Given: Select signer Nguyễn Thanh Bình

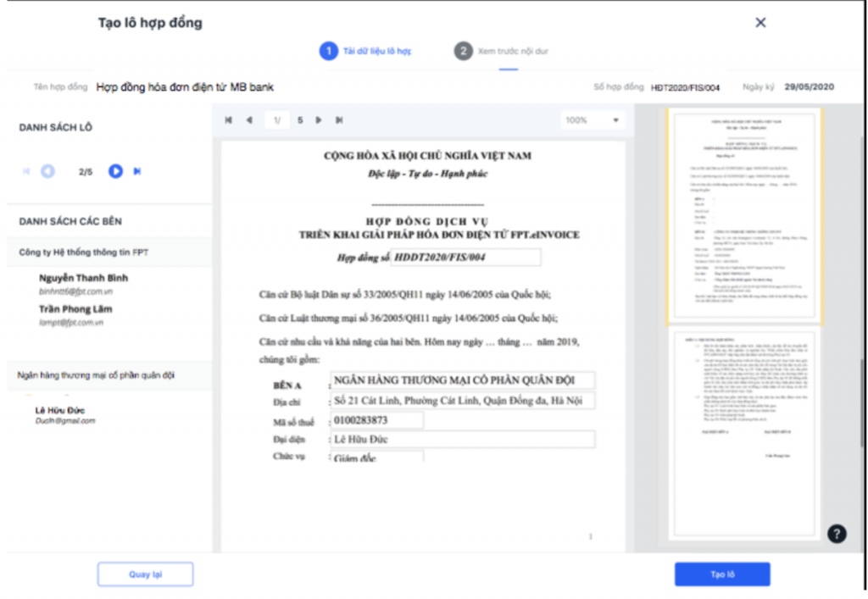Looking at the screenshot, I should pyautogui.click(x=84, y=278).
